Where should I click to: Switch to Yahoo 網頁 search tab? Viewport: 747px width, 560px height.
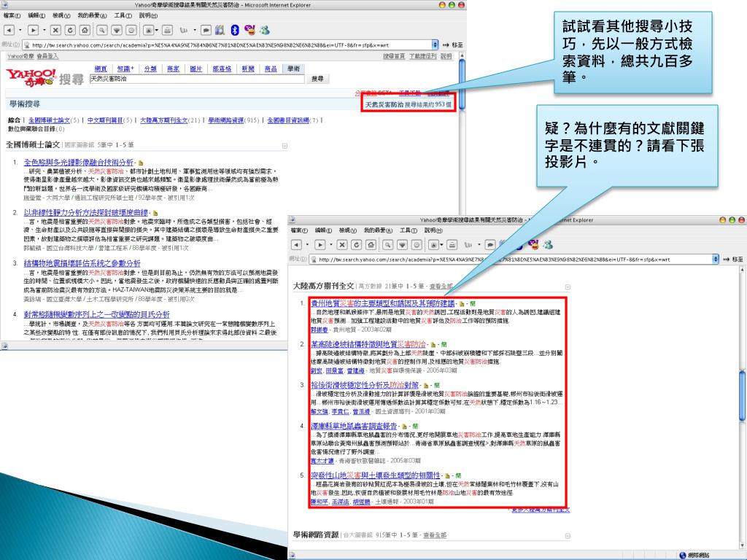(x=101, y=69)
